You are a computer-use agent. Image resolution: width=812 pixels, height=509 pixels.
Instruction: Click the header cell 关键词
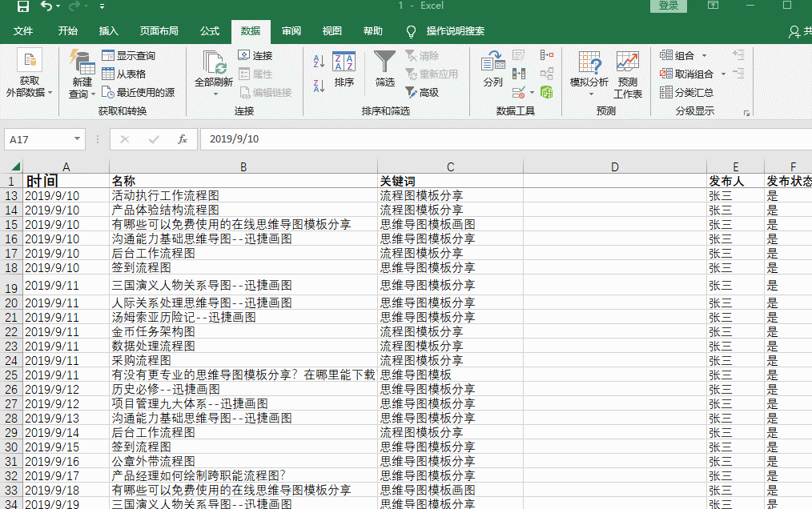(450, 181)
